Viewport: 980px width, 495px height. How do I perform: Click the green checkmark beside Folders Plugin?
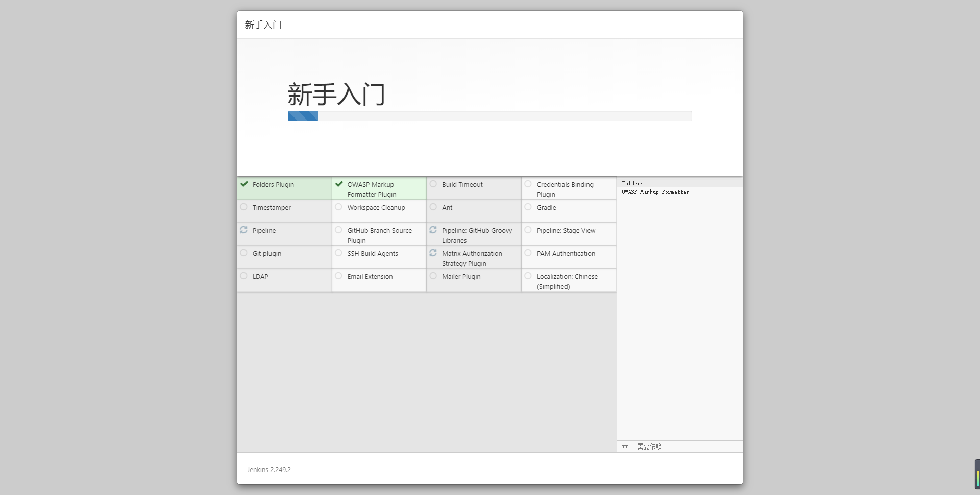244,184
